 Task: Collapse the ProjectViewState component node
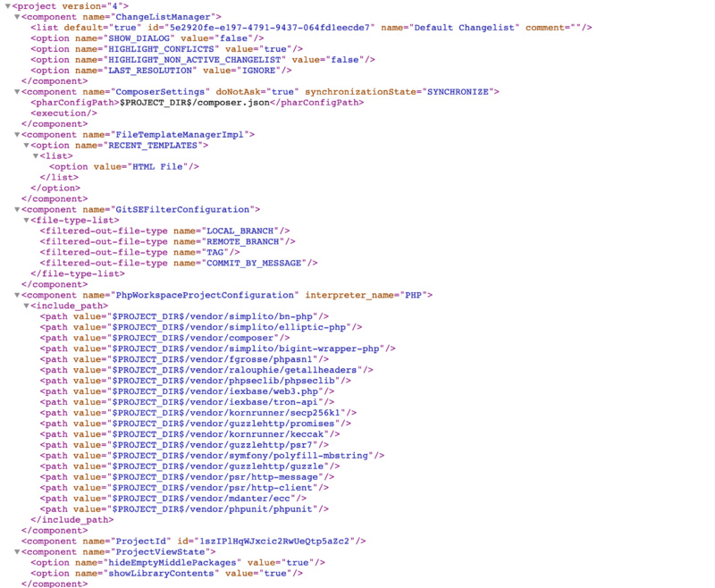point(16,553)
